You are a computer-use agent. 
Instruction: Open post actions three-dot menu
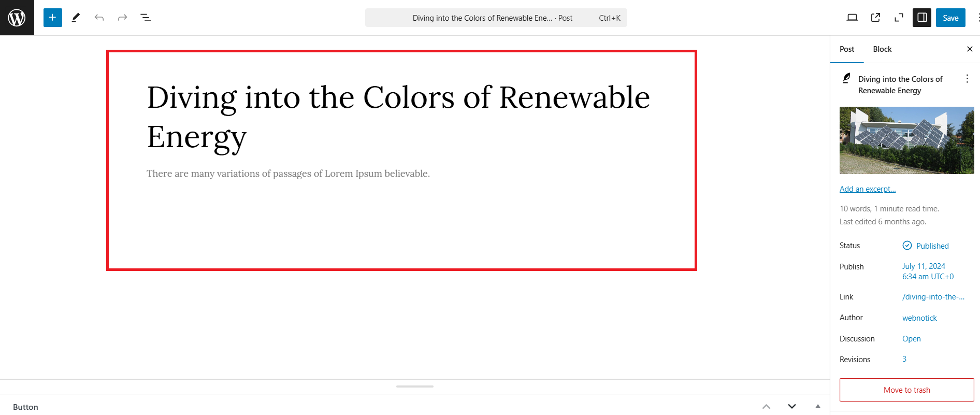tap(967, 79)
